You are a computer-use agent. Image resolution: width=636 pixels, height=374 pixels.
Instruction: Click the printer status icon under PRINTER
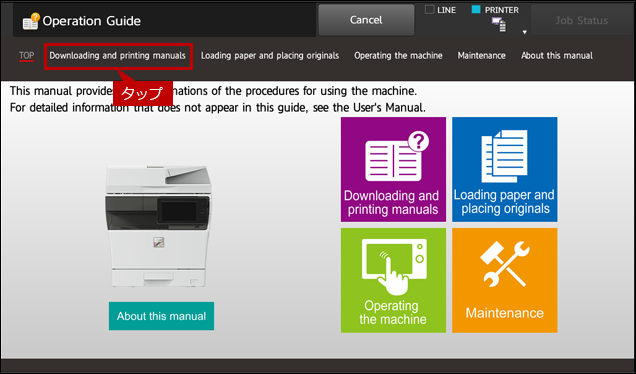click(499, 24)
